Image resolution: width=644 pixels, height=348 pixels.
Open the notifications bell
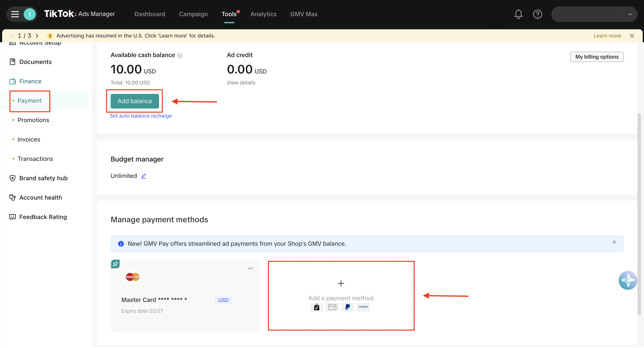click(518, 14)
